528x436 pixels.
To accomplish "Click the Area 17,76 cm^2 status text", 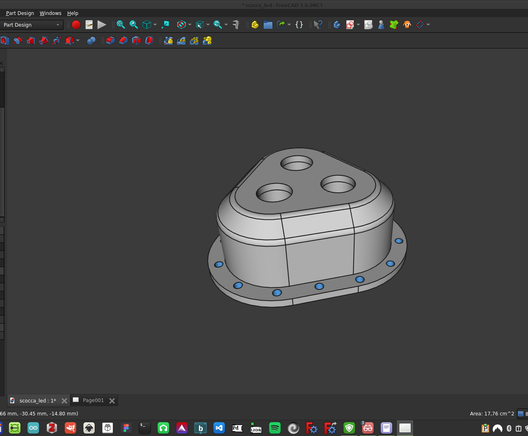I will click(x=492, y=413).
